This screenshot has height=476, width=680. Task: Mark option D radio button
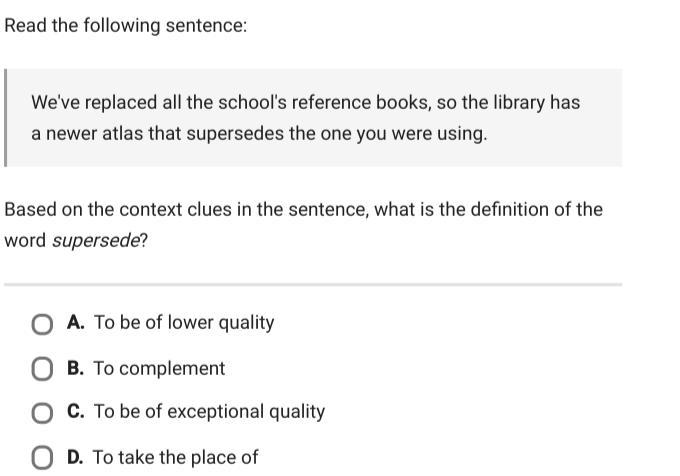pos(42,458)
